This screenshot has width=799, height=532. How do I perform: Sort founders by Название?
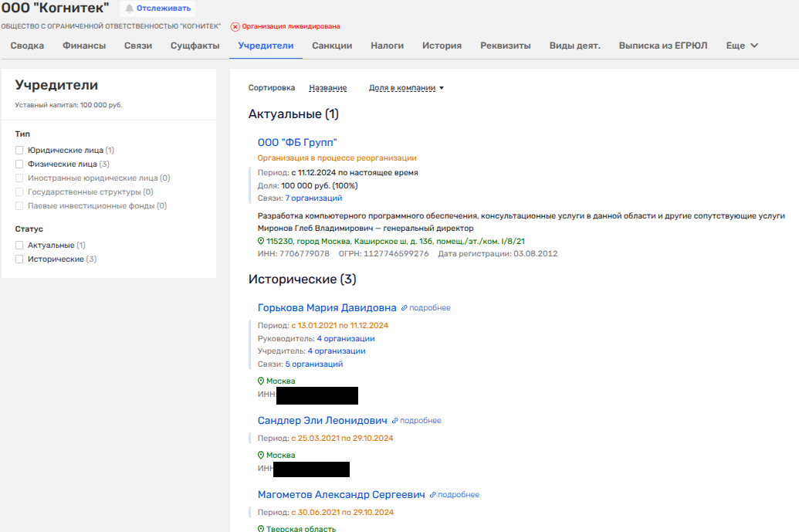[x=327, y=88]
